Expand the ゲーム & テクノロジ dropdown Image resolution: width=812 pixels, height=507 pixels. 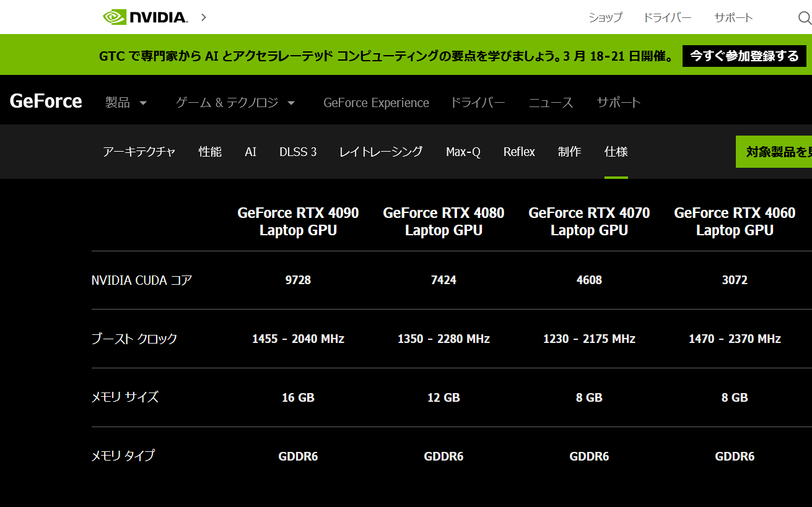click(235, 103)
